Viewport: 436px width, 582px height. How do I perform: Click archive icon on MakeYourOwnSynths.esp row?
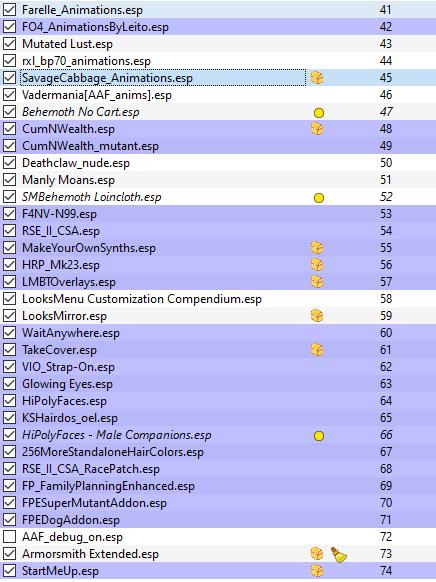pos(317,248)
